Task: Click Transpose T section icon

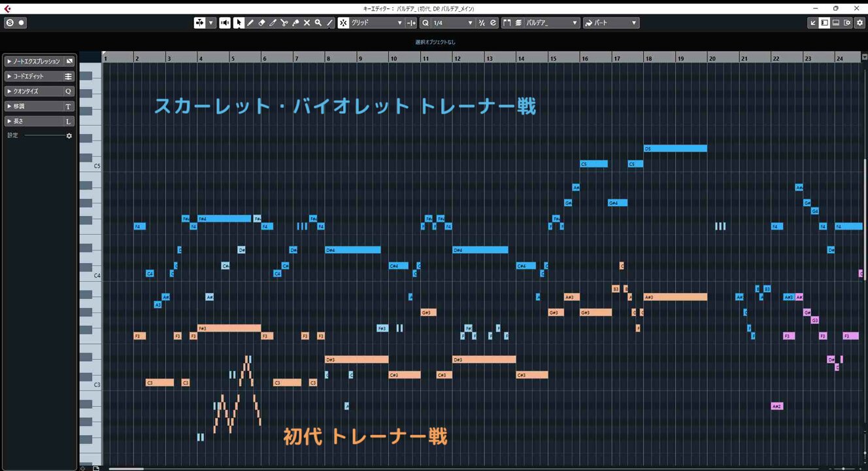Action: click(x=69, y=106)
